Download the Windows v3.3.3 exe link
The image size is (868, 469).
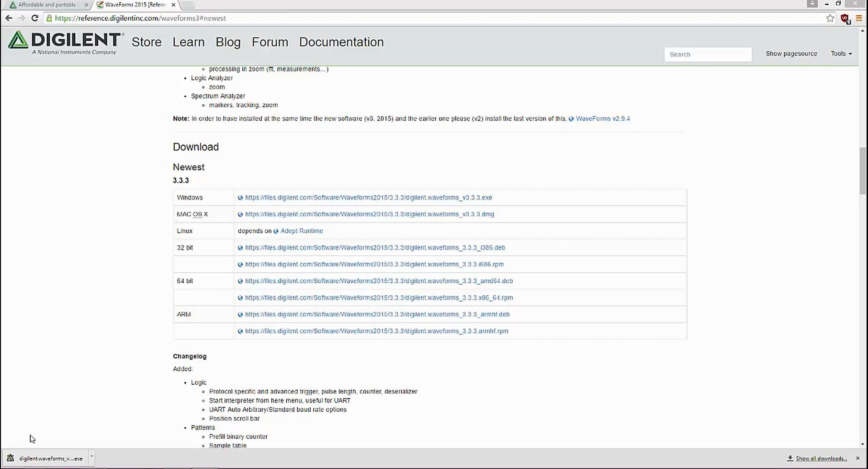point(369,198)
